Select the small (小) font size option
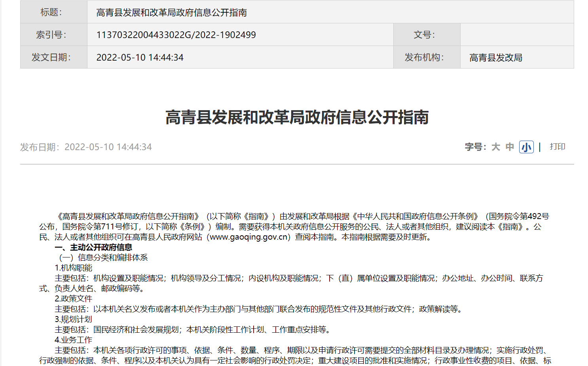This screenshot has width=588, height=366. coord(526,147)
